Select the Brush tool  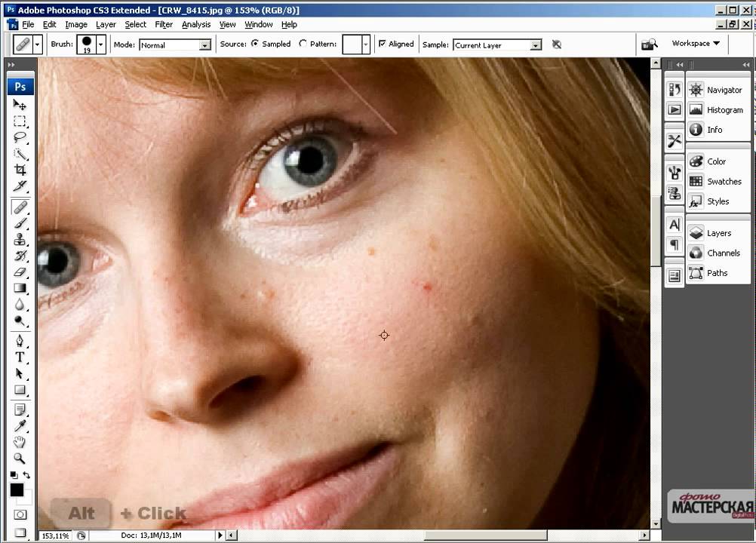click(x=20, y=223)
